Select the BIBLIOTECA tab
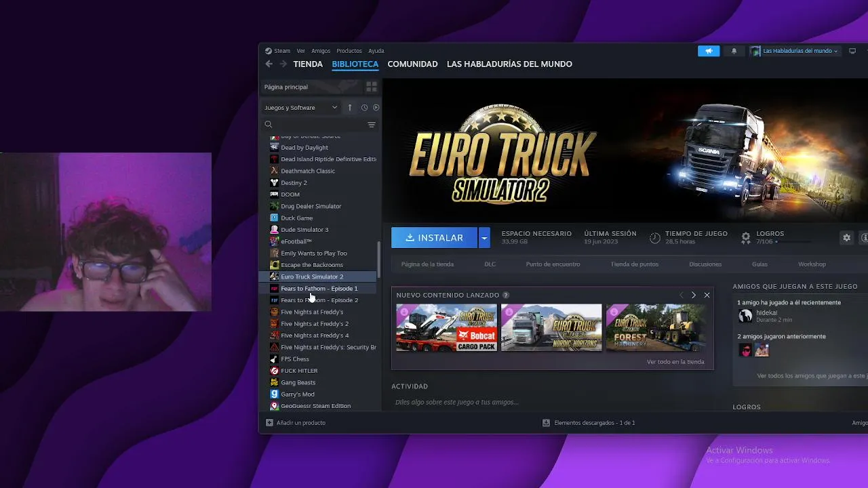 pyautogui.click(x=355, y=64)
